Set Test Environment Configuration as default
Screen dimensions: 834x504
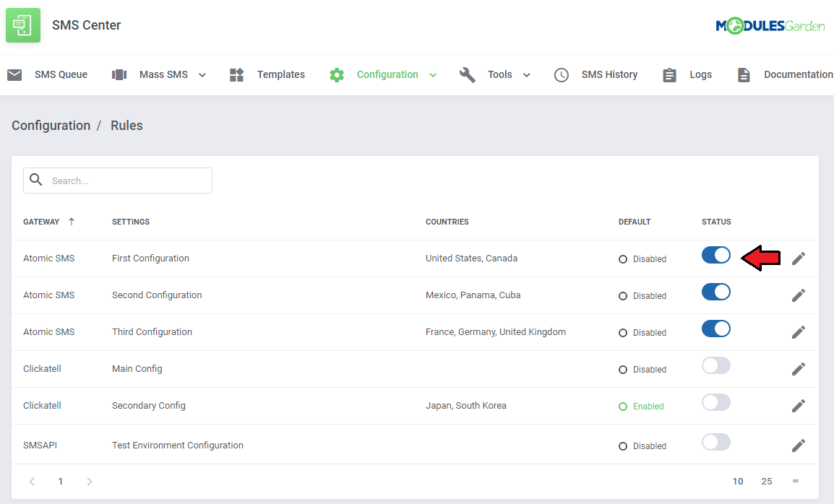(x=642, y=446)
